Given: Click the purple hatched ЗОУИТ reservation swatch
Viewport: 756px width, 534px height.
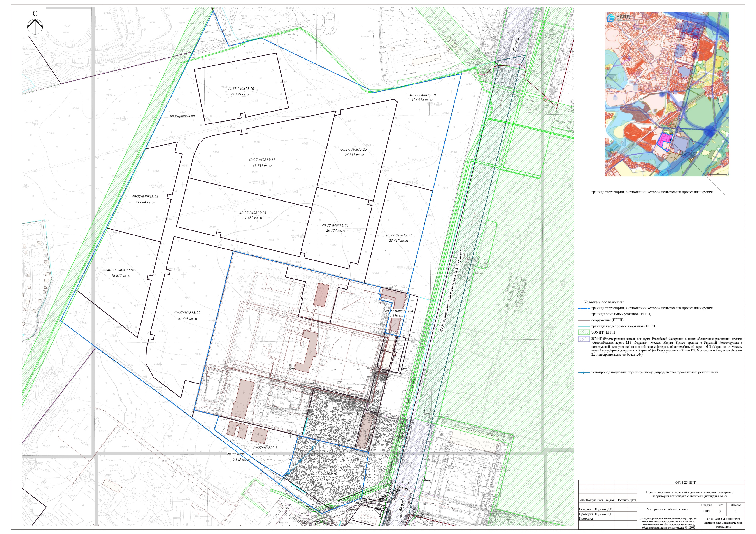Looking at the screenshot, I should (584, 339).
